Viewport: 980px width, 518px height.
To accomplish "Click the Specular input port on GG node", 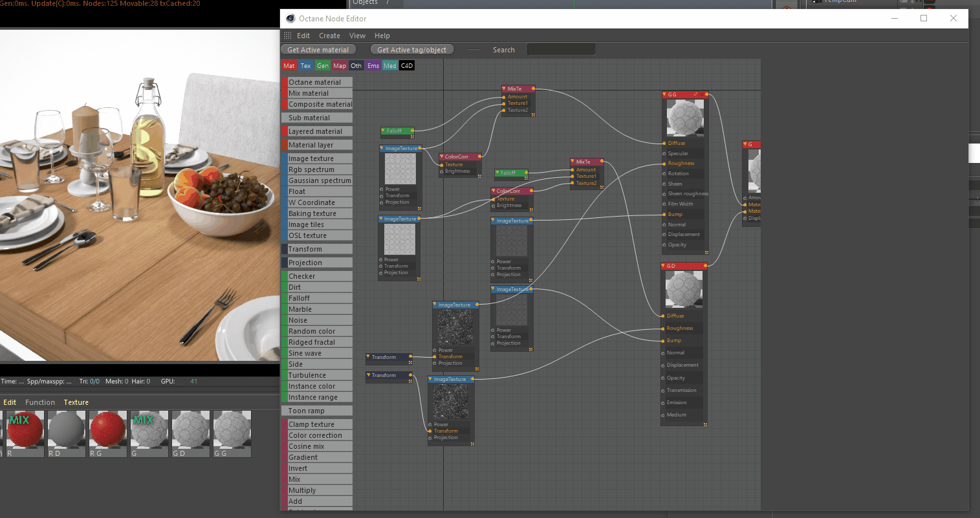I will 664,154.
